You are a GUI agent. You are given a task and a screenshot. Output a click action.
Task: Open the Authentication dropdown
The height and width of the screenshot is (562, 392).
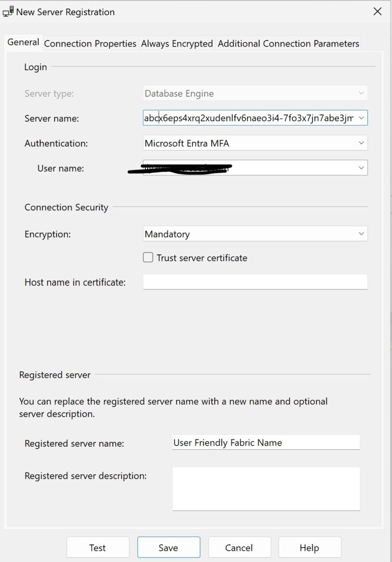click(361, 143)
